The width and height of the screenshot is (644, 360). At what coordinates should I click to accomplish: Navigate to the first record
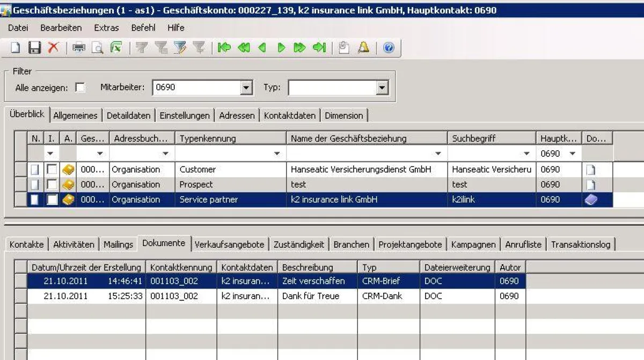click(x=223, y=48)
